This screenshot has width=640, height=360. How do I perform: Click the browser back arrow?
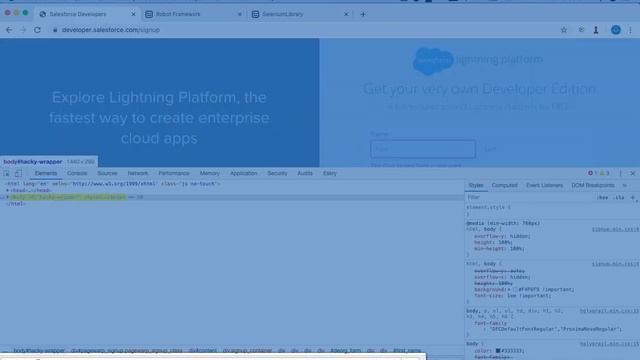point(9,30)
